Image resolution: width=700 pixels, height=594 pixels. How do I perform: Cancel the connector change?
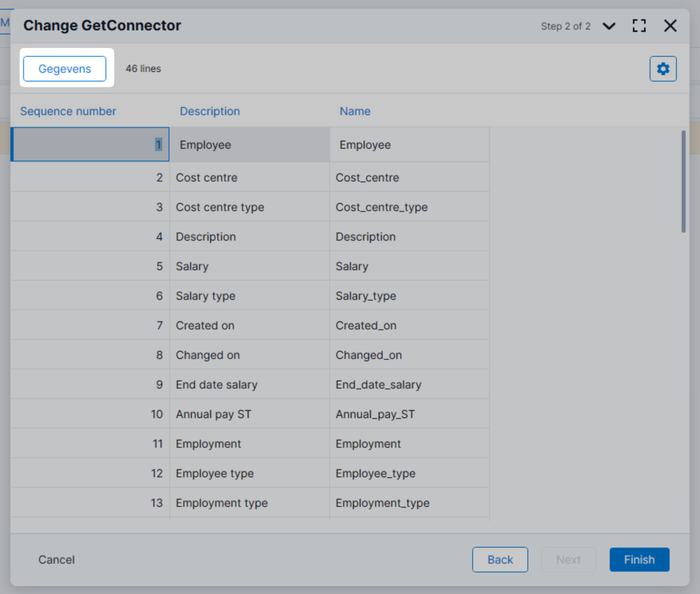tap(56, 559)
